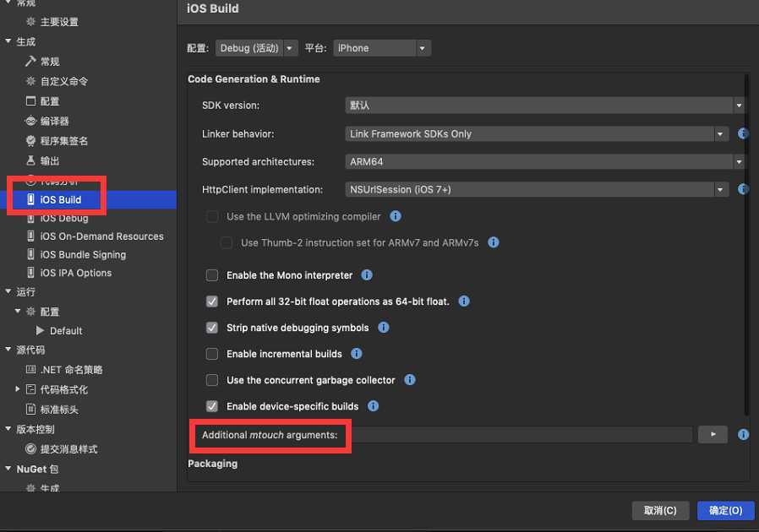The width and height of the screenshot is (759, 532).
Task: Open the HttpClient implementation dropdown
Action: [x=537, y=189]
